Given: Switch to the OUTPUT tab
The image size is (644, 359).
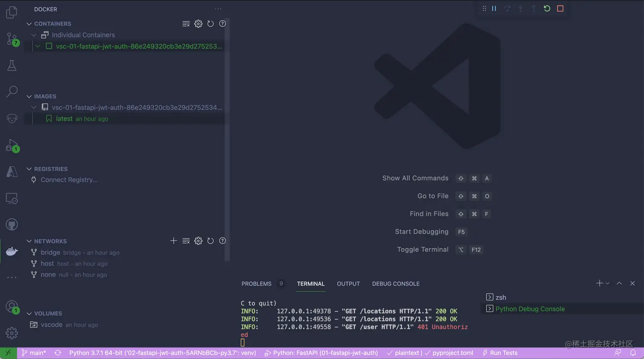Looking at the screenshot, I should pos(348,284).
